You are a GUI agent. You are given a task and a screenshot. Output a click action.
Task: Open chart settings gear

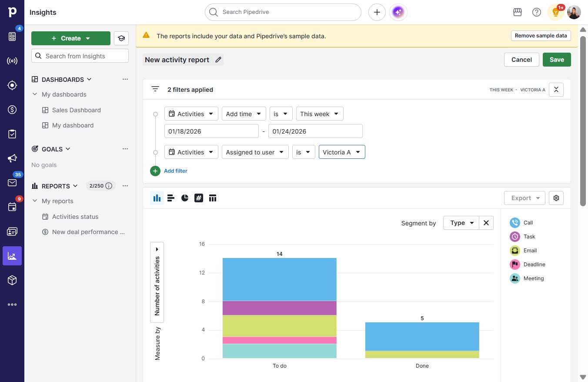point(556,198)
